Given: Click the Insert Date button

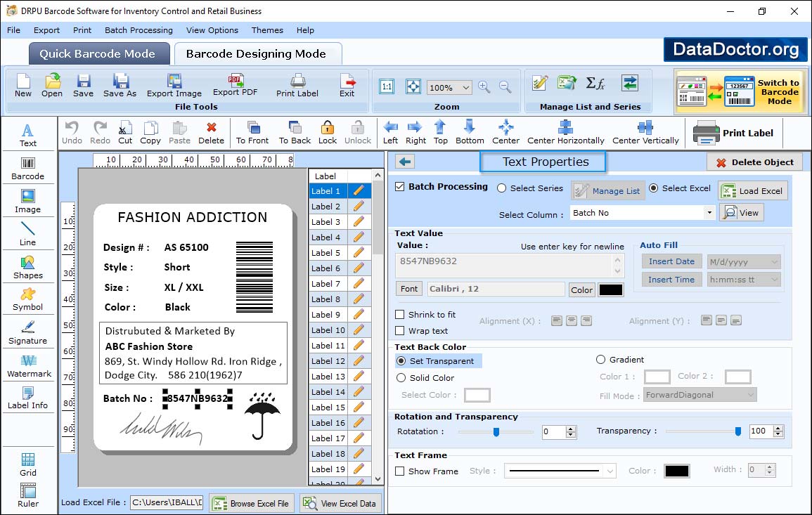Looking at the screenshot, I should pyautogui.click(x=671, y=261).
